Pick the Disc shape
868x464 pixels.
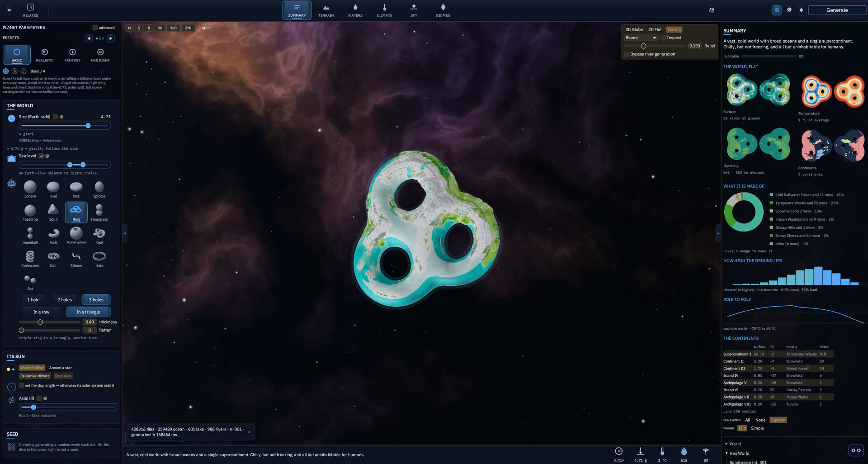(76, 189)
